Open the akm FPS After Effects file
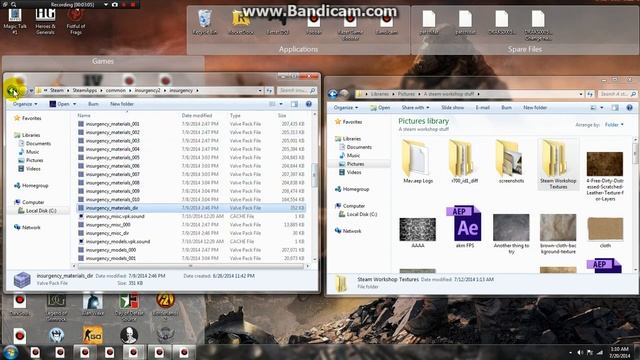This screenshot has width=640, height=360. 464,227
